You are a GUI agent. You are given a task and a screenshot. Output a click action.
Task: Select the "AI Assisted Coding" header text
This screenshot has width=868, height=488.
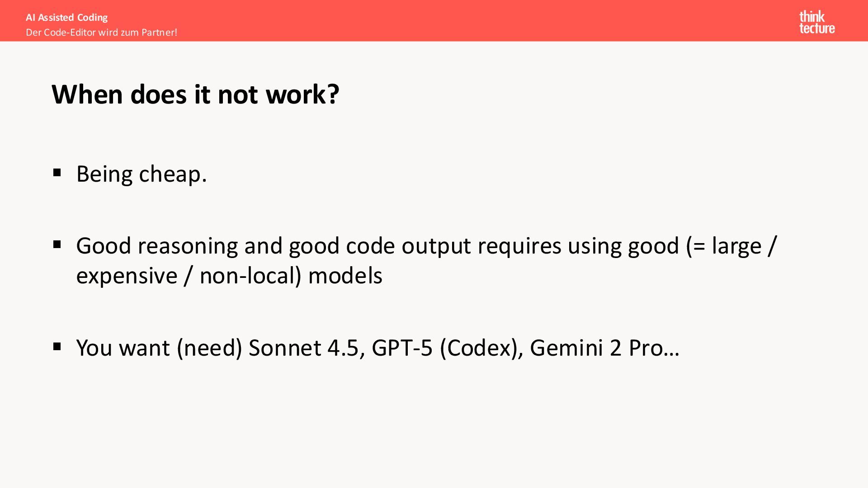click(x=67, y=17)
